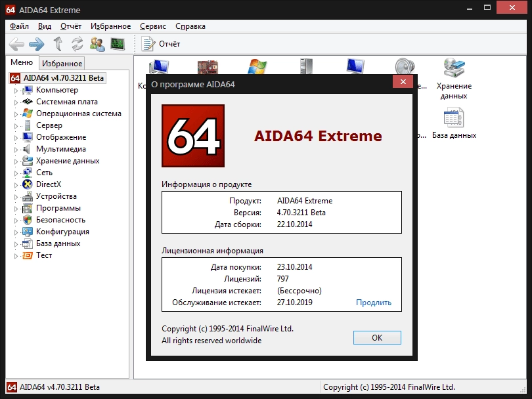Click the status bar copyright FinalWire text
This screenshot has width=532, height=399.
[x=389, y=387]
